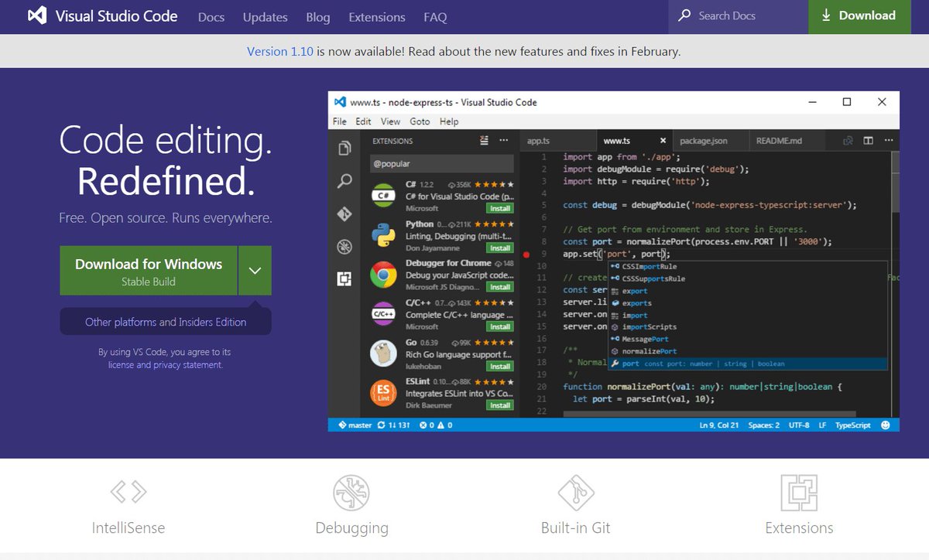Click the breakpoint dot on line 9
The height and width of the screenshot is (560, 929).
(526, 254)
